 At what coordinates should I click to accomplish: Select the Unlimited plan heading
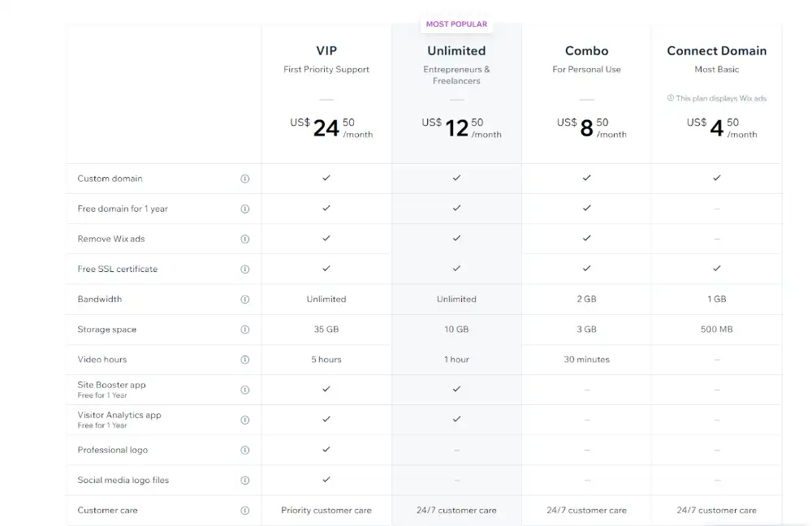(x=456, y=51)
